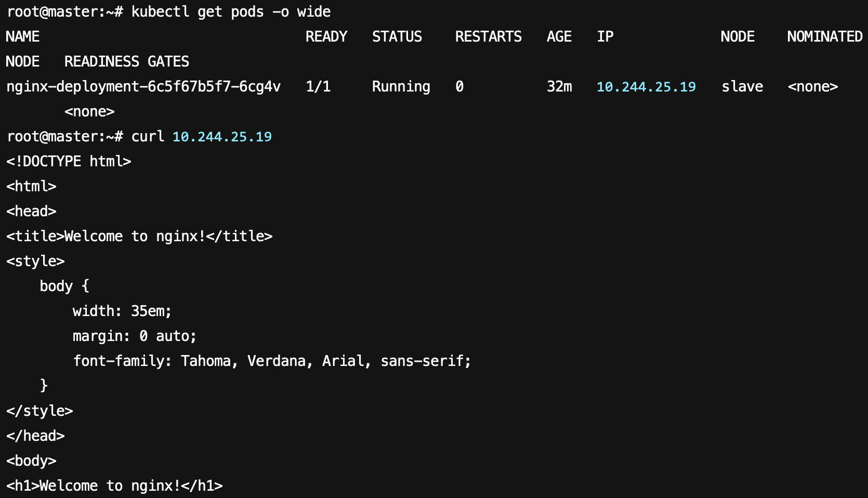Screen dimensions: 868x498
Task: Click the kubectl get pods command text
Action: (231, 12)
